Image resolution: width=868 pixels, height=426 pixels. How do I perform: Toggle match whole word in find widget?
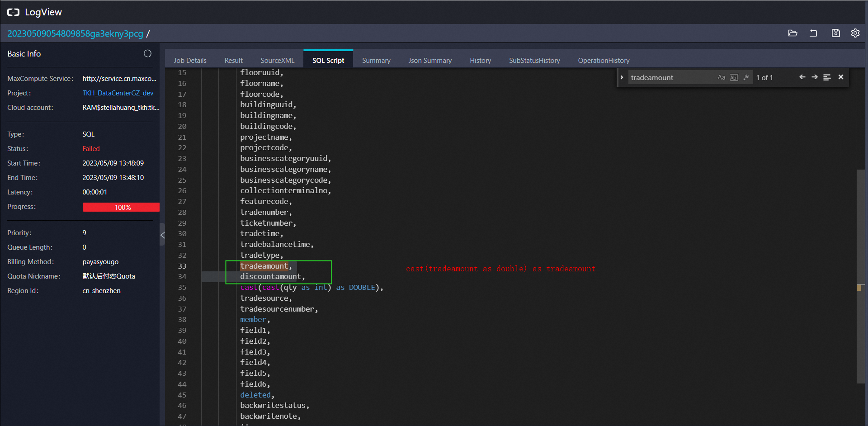(734, 77)
